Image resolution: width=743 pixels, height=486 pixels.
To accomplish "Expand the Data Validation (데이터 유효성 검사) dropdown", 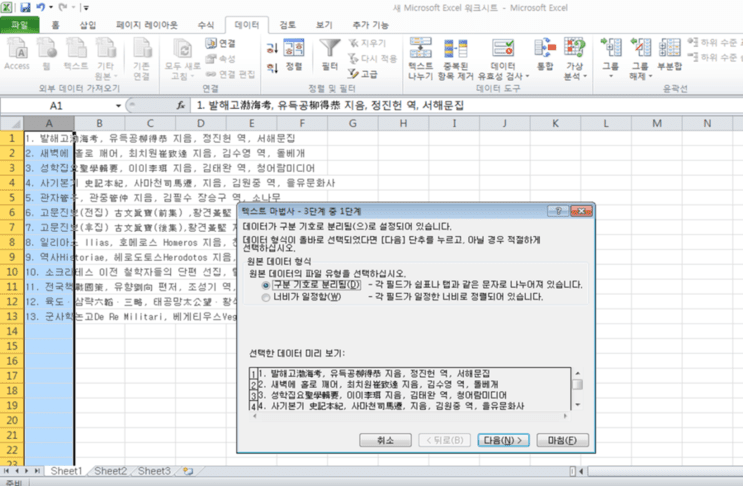I will coord(527,76).
